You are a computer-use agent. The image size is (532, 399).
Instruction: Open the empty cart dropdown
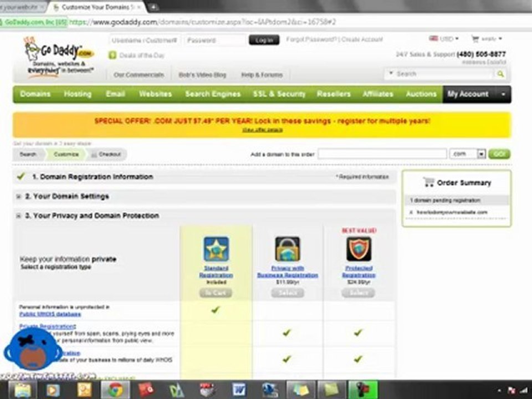[492, 39]
